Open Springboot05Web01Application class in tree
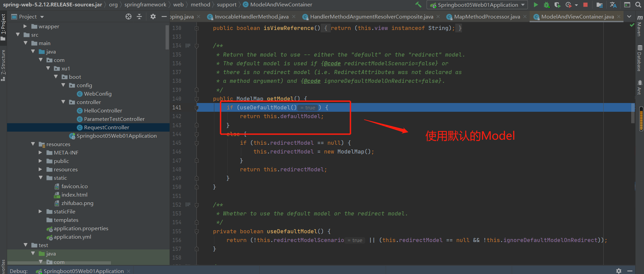Image resolution: width=644 pixels, height=274 pixels. coord(116,136)
